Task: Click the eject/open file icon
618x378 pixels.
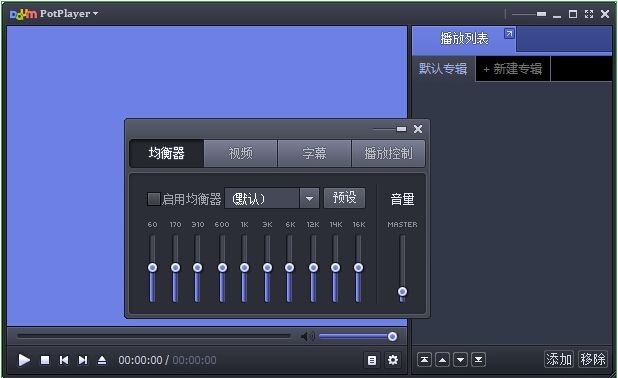Action: click(102, 360)
